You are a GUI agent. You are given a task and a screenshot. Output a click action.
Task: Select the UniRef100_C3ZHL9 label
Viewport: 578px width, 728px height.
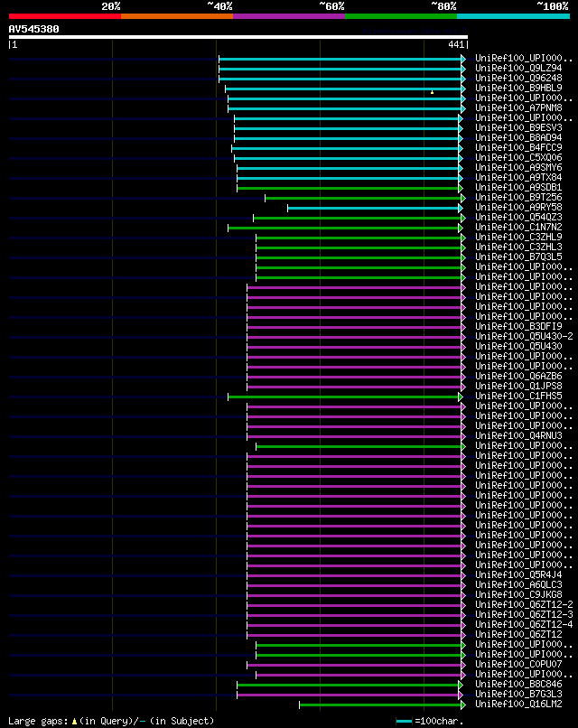(518, 237)
